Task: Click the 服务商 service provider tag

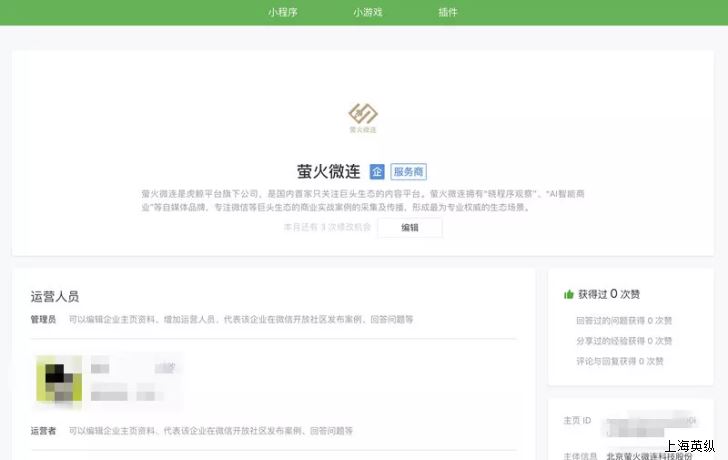Action: 409,172
